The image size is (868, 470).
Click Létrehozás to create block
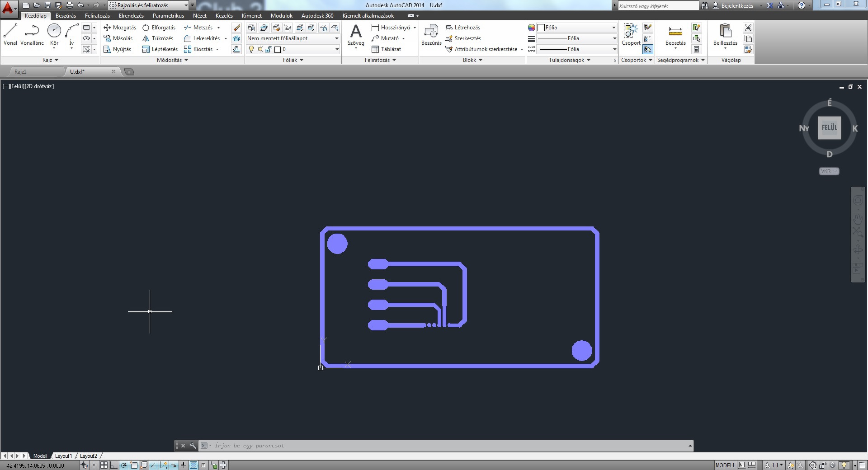[463, 28]
